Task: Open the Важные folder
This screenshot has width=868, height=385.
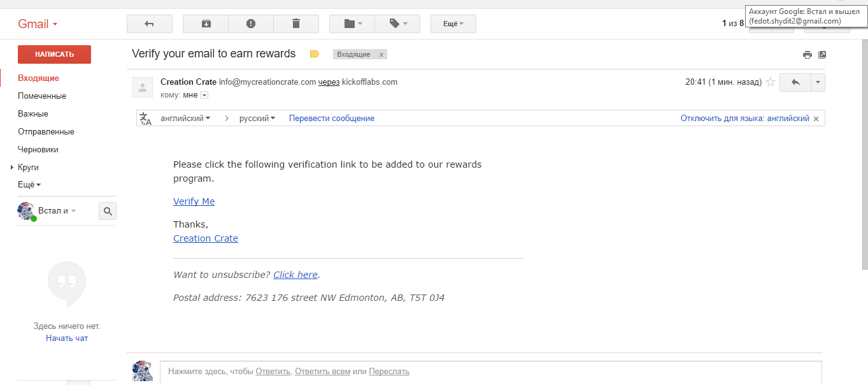Action: pos(33,113)
